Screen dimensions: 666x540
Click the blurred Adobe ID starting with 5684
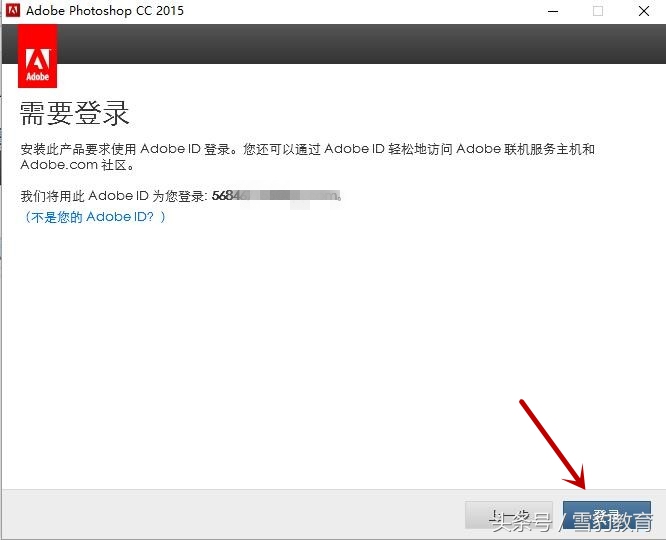click(x=276, y=196)
